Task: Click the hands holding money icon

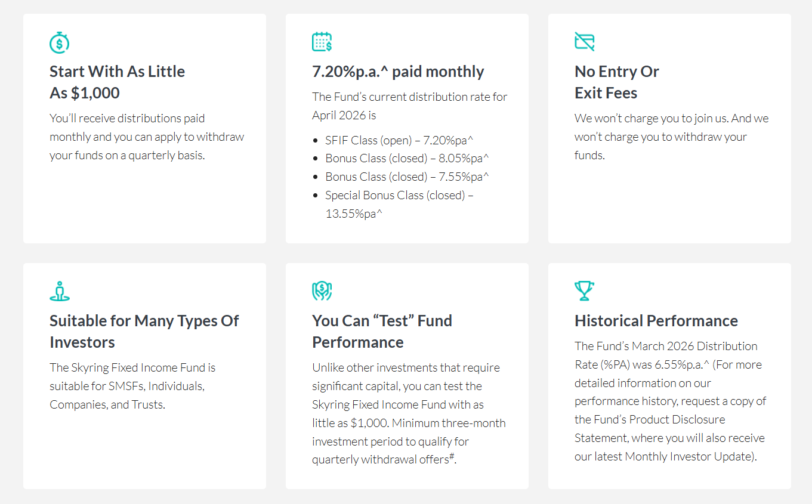Action: (322, 291)
